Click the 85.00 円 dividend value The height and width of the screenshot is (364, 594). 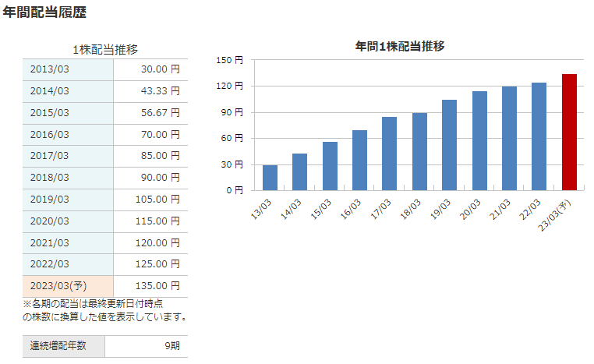pyautogui.click(x=161, y=156)
